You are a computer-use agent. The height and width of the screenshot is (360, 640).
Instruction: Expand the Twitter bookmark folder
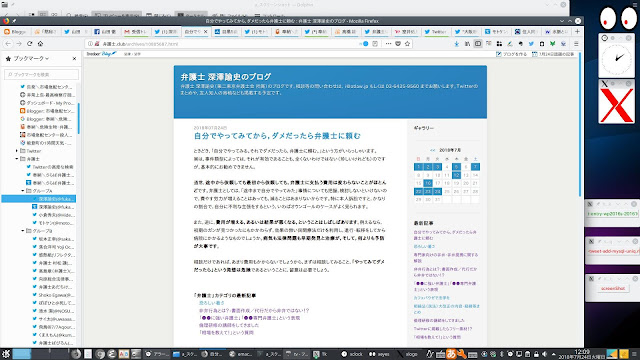[x=17, y=151]
